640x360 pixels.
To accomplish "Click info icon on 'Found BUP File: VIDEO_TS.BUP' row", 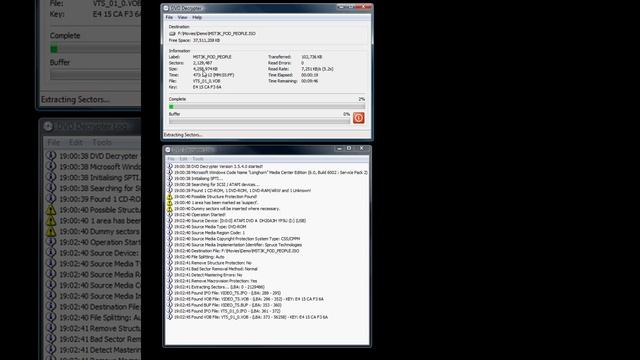I will pos(170,305).
